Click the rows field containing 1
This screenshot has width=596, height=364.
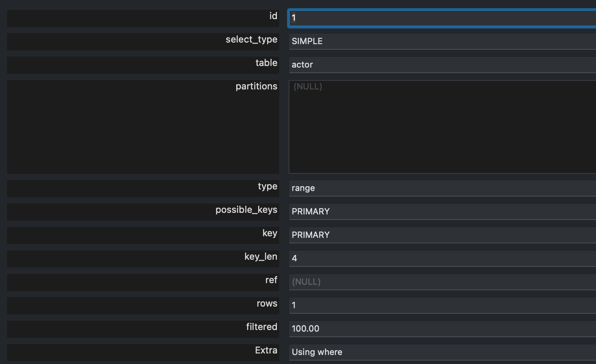[x=442, y=305]
